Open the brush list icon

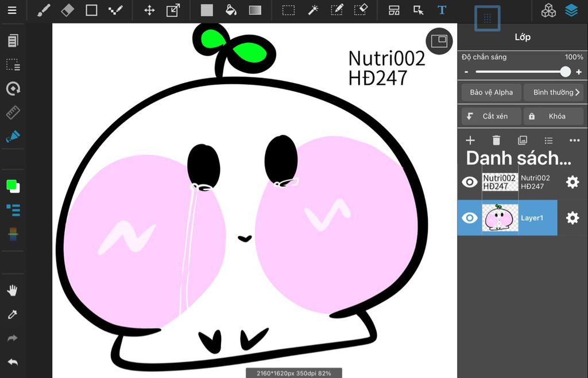(x=13, y=210)
